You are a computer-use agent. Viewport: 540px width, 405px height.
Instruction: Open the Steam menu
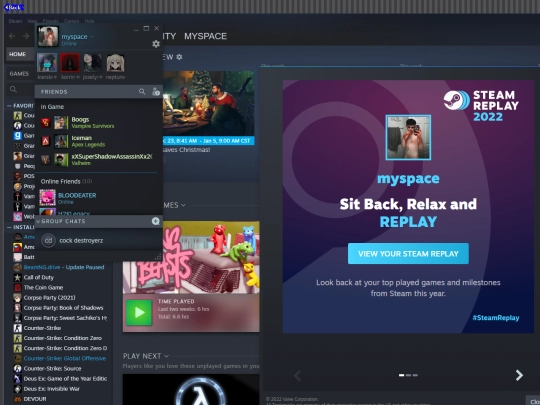click(x=15, y=21)
